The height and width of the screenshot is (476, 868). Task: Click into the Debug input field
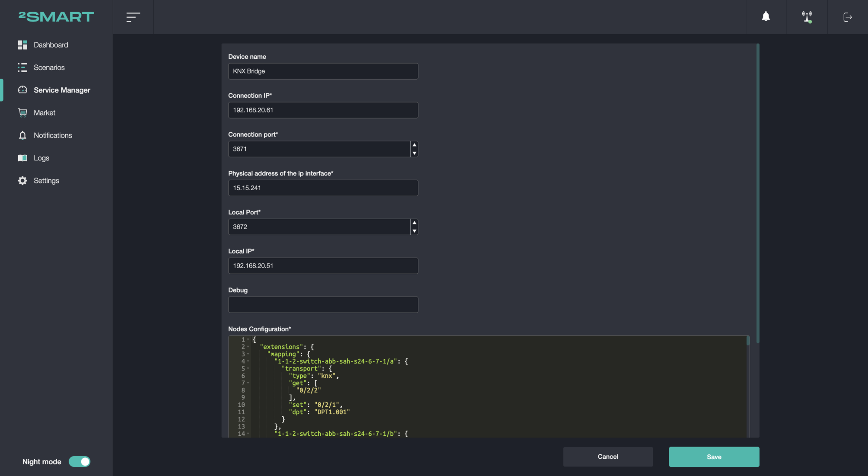coord(323,304)
